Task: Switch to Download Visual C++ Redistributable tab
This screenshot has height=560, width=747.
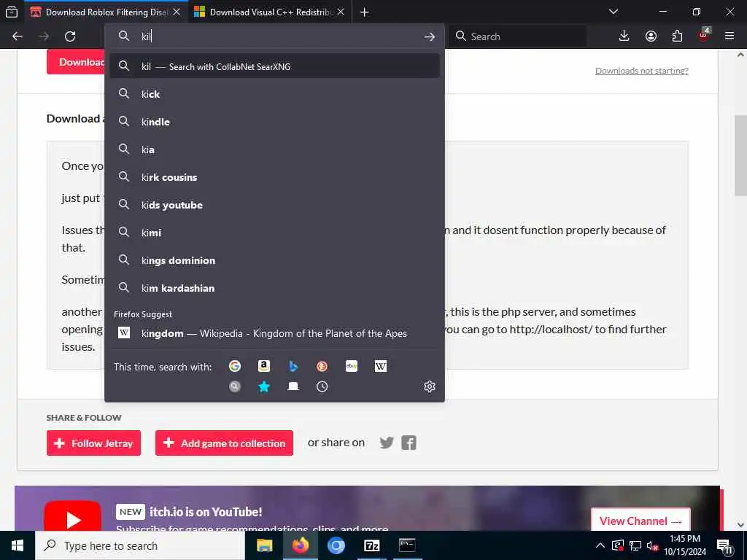Action: [x=270, y=12]
